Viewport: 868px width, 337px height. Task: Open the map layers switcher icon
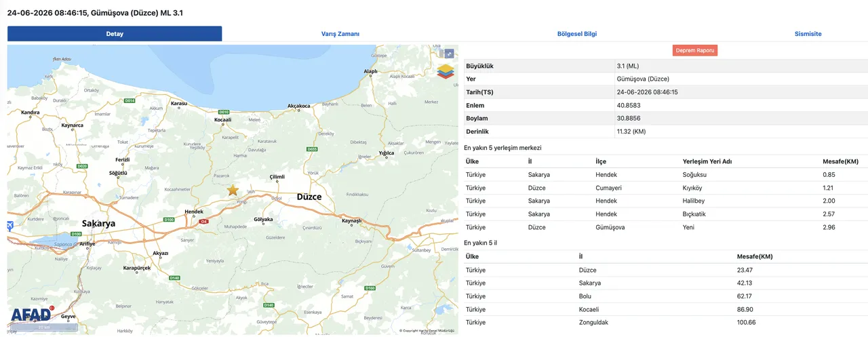tap(446, 71)
